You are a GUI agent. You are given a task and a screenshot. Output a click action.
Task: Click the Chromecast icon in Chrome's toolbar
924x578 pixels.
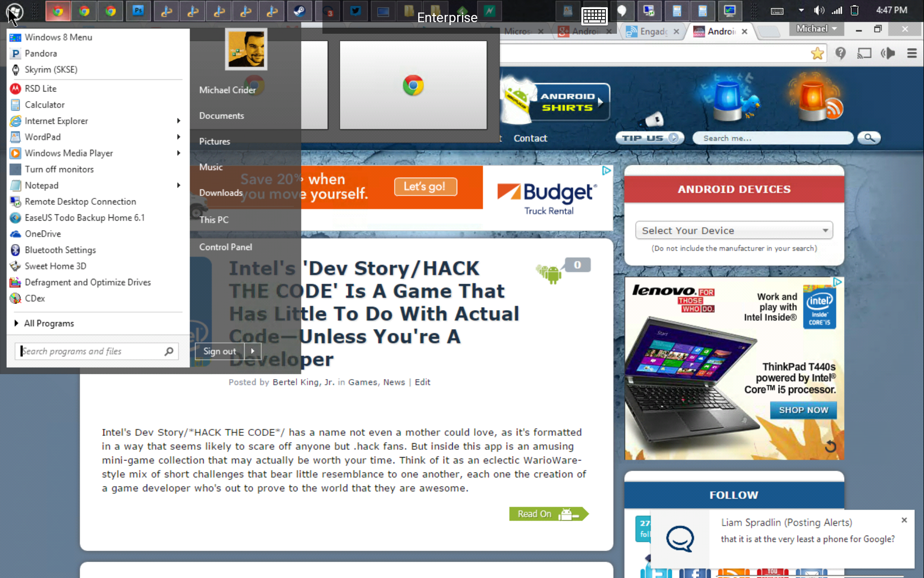(864, 53)
